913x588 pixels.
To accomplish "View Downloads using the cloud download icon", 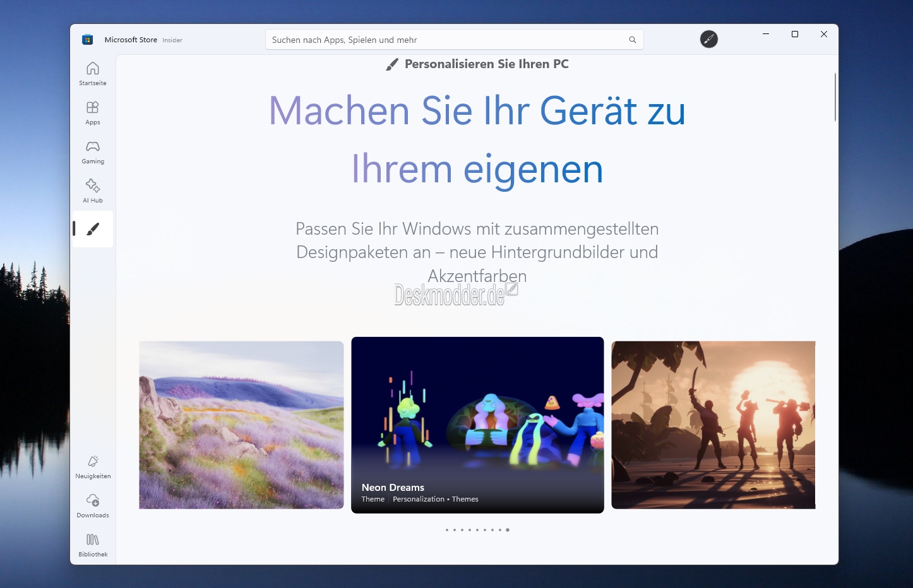I will click(x=92, y=500).
